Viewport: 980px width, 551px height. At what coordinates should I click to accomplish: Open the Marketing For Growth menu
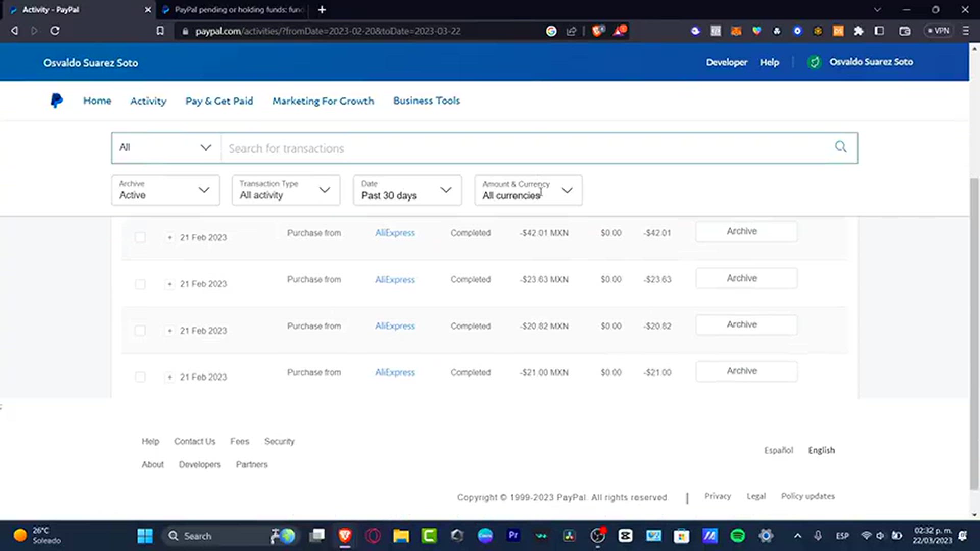click(323, 101)
